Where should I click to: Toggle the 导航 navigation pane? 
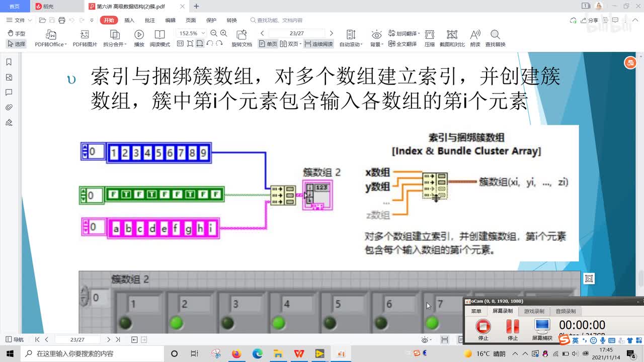tap(15, 340)
